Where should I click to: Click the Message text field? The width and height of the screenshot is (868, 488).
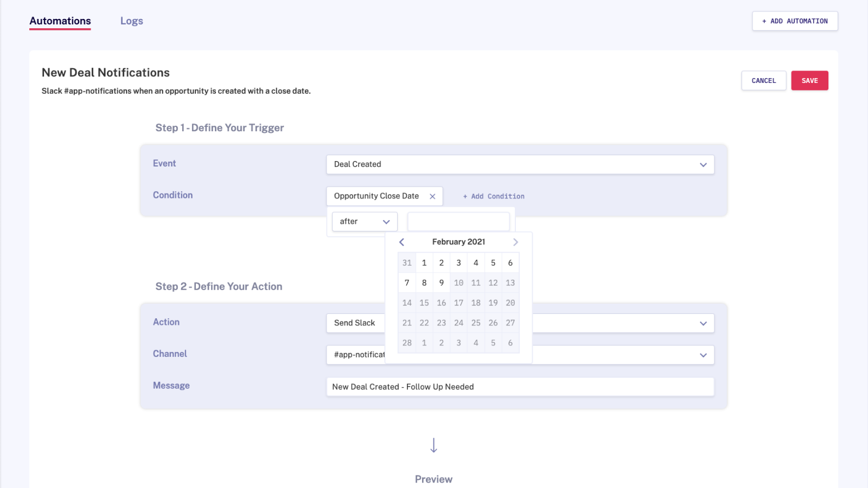click(x=520, y=387)
